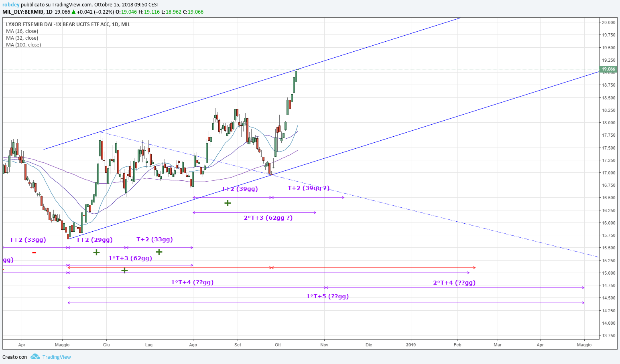Click the high value H:19.116
This screenshot has width=620, height=364.
[149, 12]
